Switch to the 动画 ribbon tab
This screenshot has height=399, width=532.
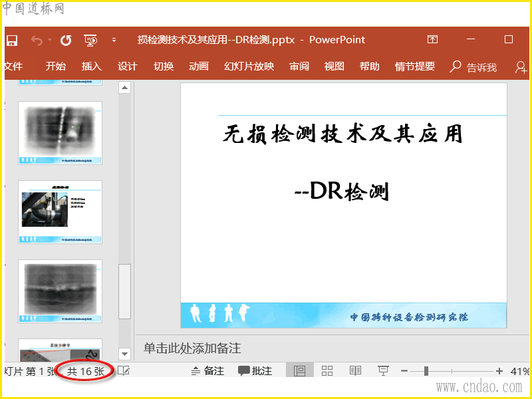coord(199,66)
